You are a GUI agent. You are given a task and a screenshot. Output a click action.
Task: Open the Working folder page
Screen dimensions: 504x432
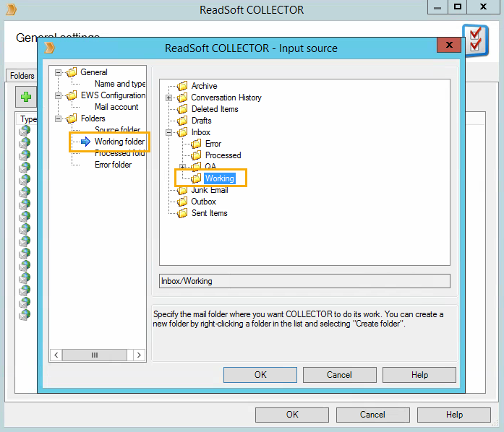pyautogui.click(x=119, y=142)
